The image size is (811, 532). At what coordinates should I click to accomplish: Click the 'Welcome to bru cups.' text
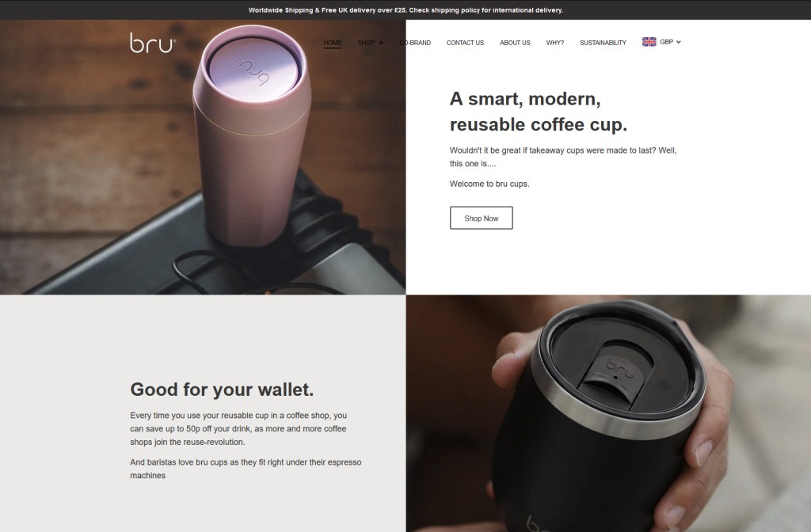point(489,184)
